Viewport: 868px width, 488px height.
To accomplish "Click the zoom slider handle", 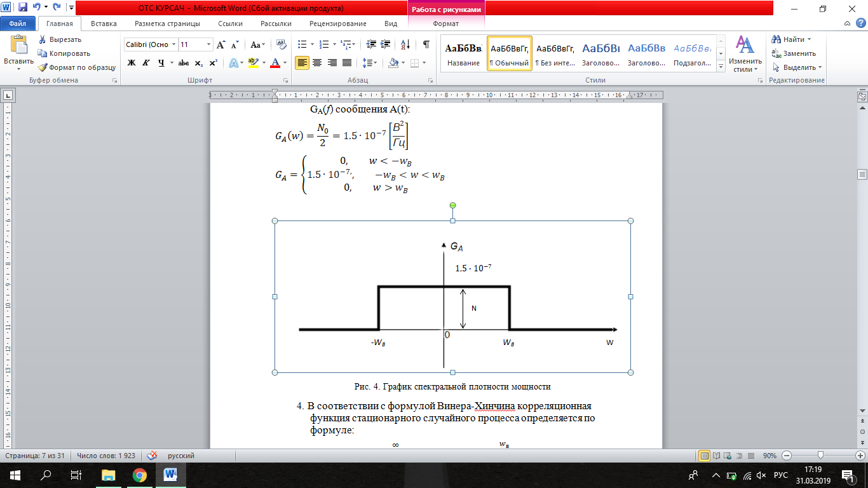I will click(821, 456).
